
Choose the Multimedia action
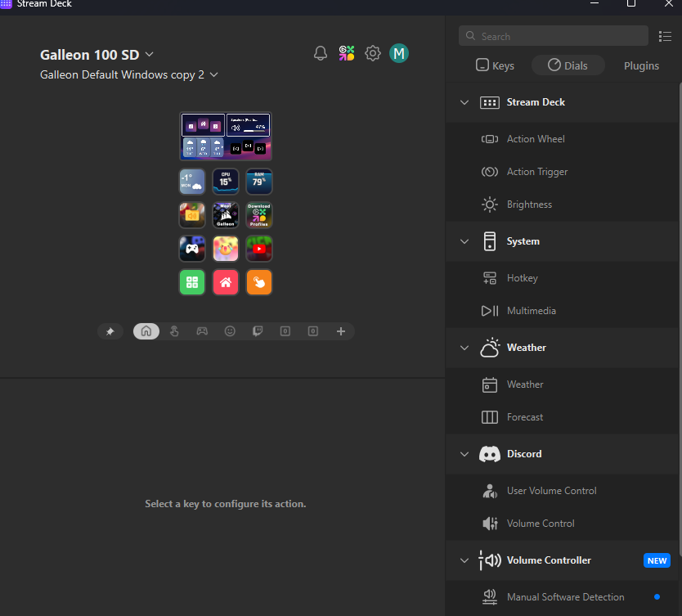tap(531, 311)
